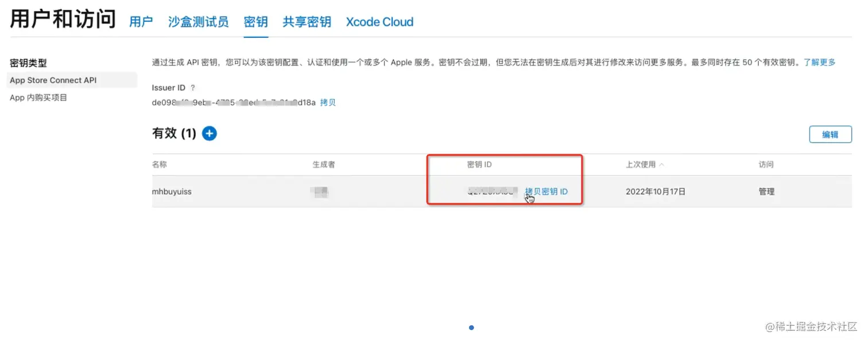Open the Issuer ID help question mark
Screen dimensions: 868x343
pyautogui.click(x=192, y=87)
